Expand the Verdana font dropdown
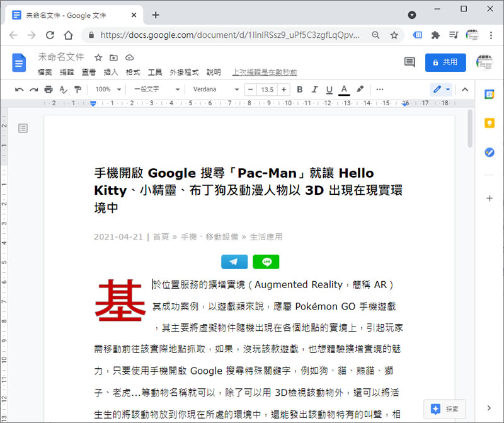 (215, 90)
